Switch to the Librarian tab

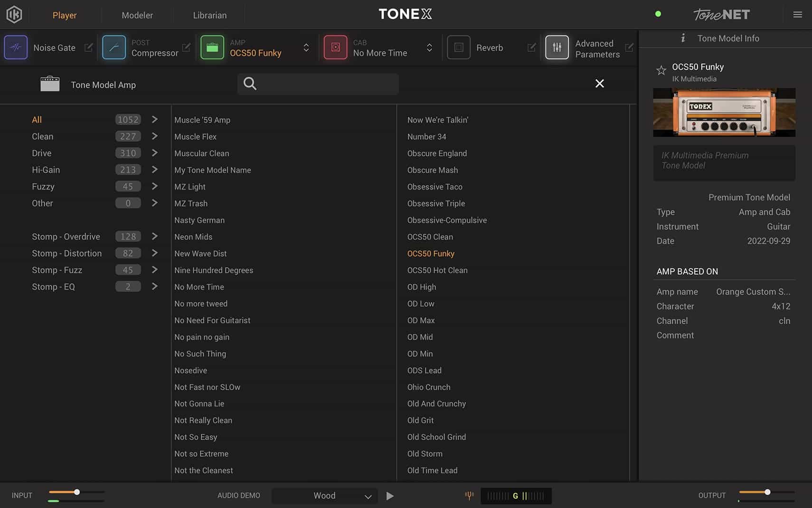pos(210,15)
